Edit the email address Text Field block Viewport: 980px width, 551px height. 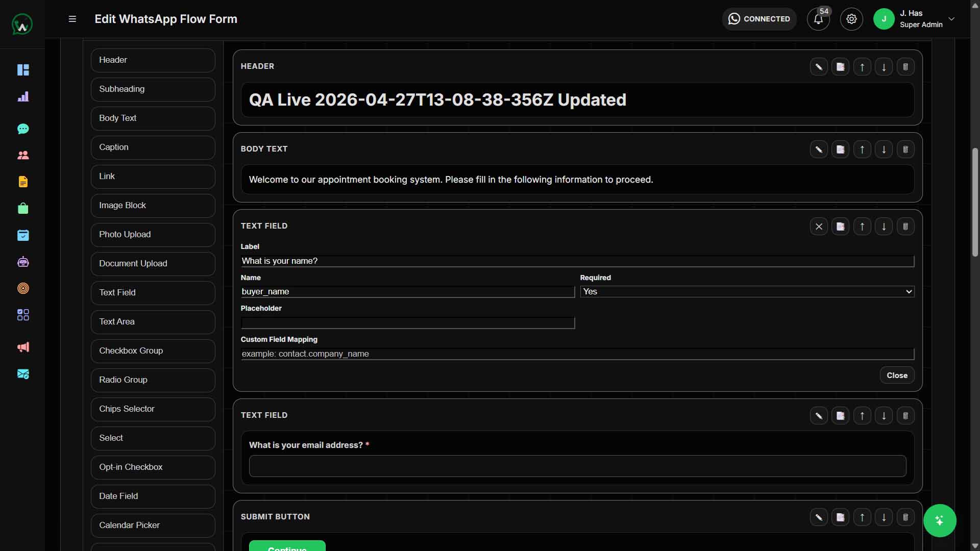pyautogui.click(x=819, y=416)
